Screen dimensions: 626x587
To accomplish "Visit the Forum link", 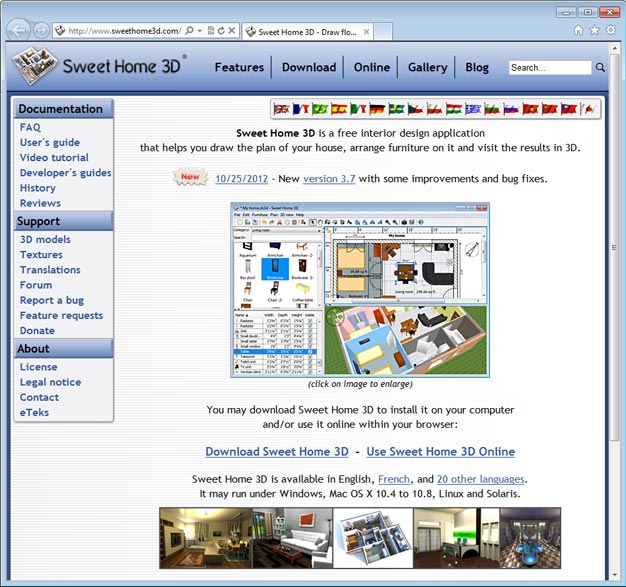I will 36,285.
